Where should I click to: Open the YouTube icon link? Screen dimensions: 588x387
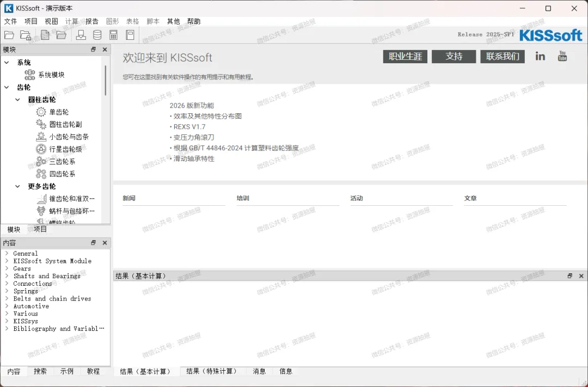[x=562, y=56]
